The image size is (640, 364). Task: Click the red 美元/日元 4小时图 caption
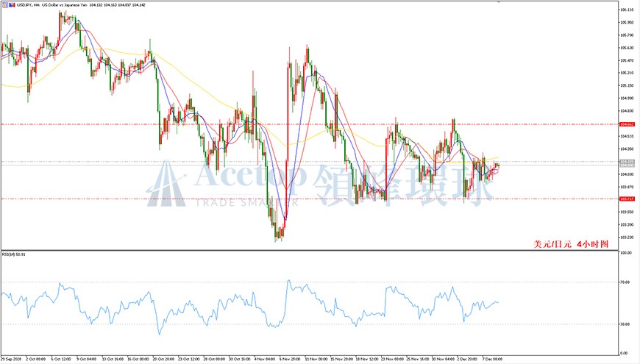point(571,244)
